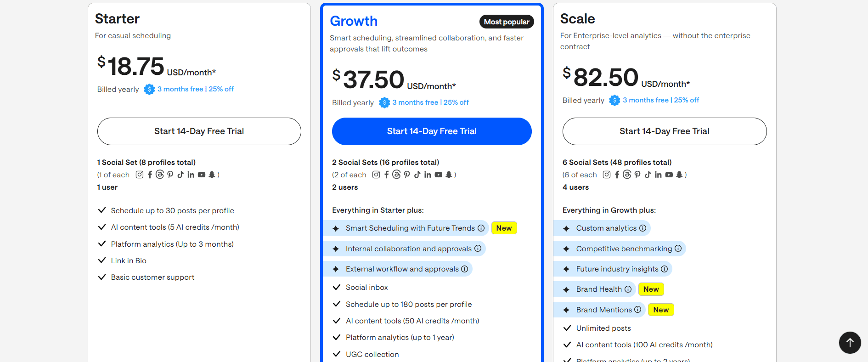Click the scroll-to-top arrow button
This screenshot has height=362, width=868.
point(850,342)
